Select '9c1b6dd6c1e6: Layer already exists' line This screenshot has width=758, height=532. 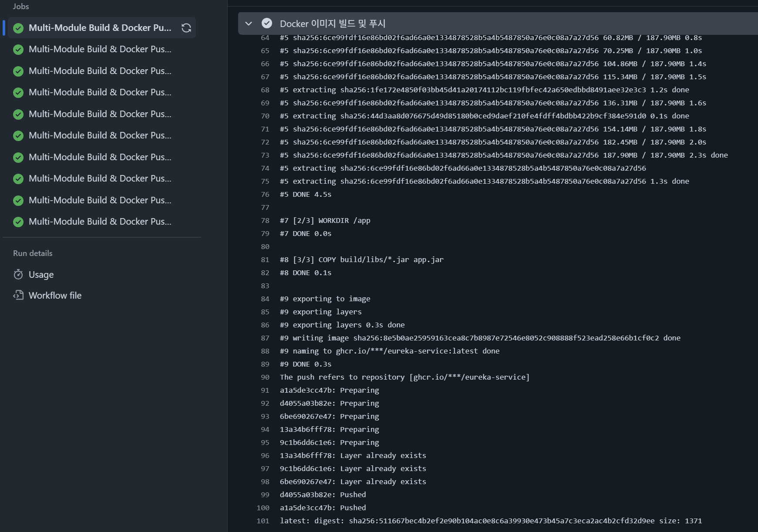(353, 469)
